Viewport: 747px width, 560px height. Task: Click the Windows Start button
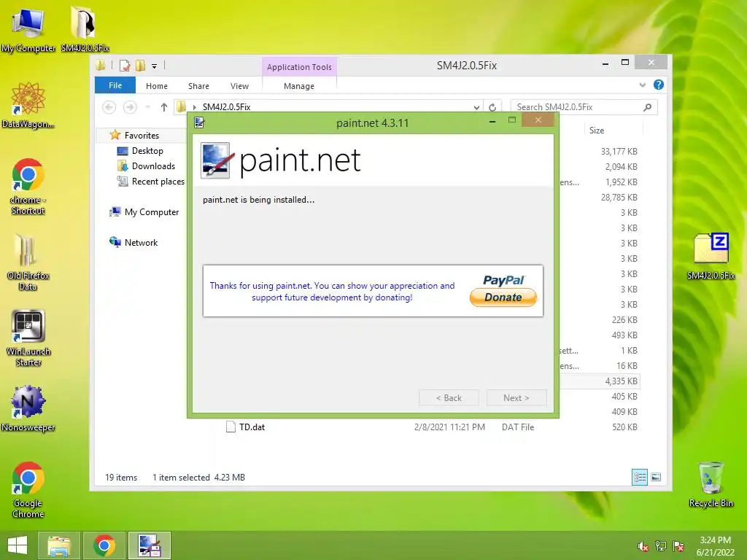coord(18,545)
